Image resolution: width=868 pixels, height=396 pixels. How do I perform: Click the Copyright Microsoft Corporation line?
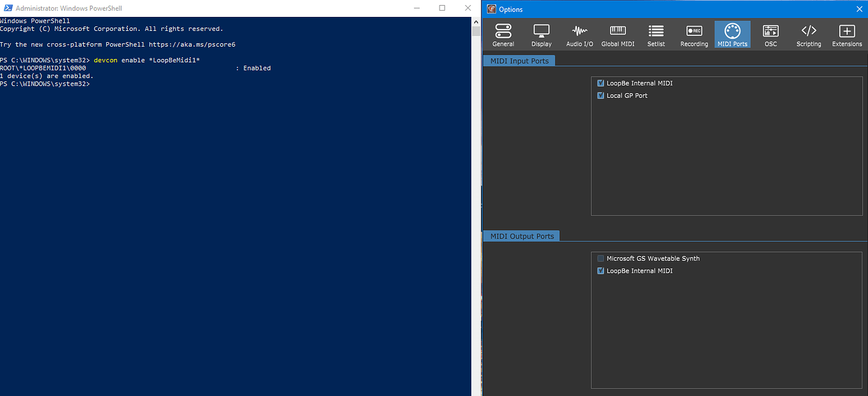click(x=111, y=29)
